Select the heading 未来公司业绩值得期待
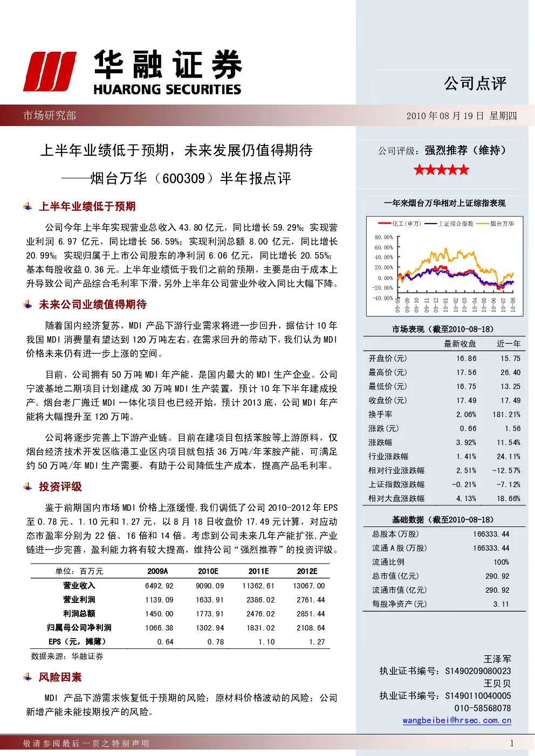Image resolution: width=535 pixels, height=756 pixels. (93, 304)
